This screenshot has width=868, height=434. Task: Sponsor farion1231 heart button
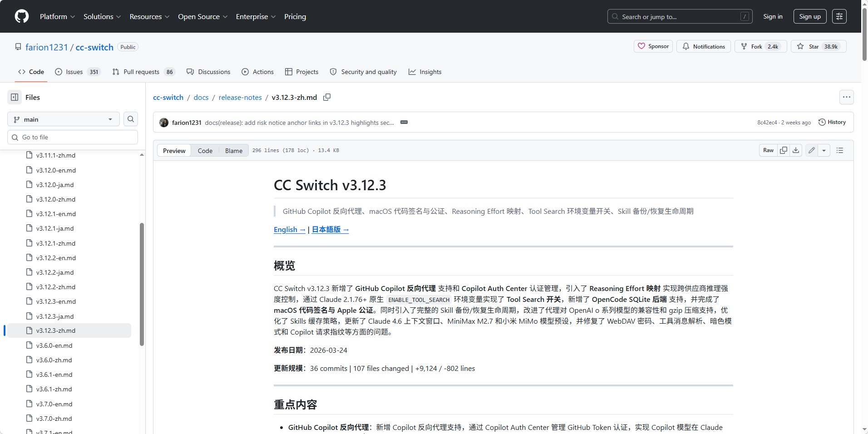[653, 46]
